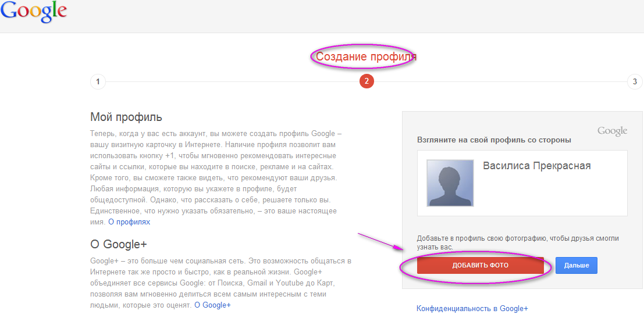Viewport: 644px width, 314px height.
Task: Click the Мой профиль heading
Action: 126,117
